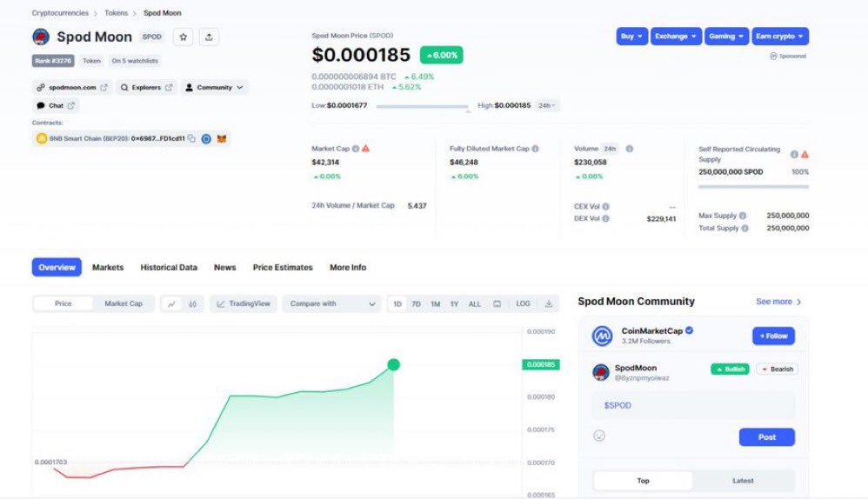Copy the BNB contract address icon
Image resolution: width=868 pixels, height=499 pixels.
191,139
